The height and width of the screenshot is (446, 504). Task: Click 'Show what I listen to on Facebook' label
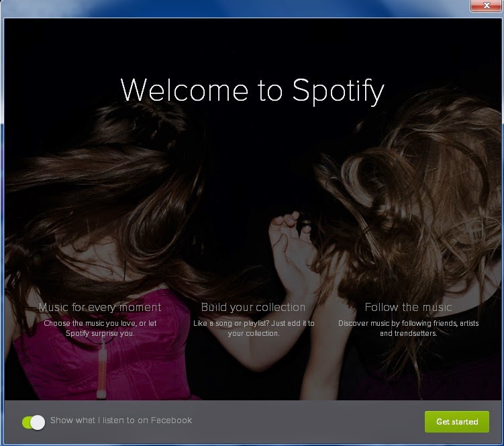(x=121, y=420)
